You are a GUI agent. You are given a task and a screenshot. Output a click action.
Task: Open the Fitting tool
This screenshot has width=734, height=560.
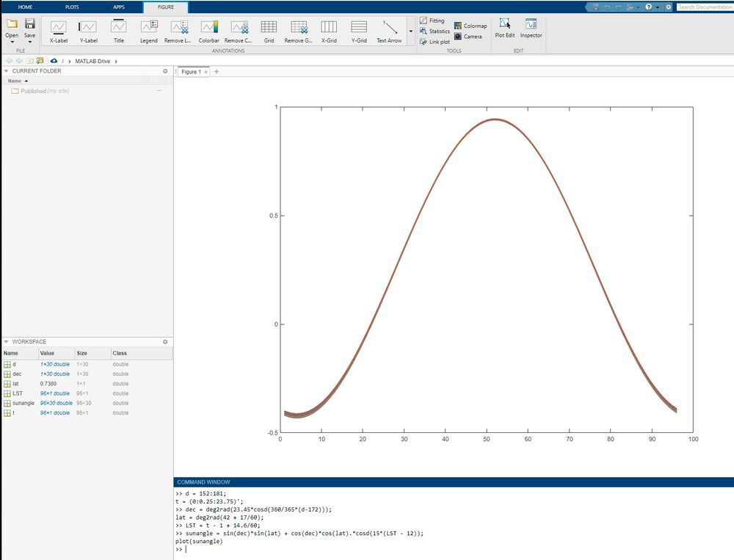[432, 21]
